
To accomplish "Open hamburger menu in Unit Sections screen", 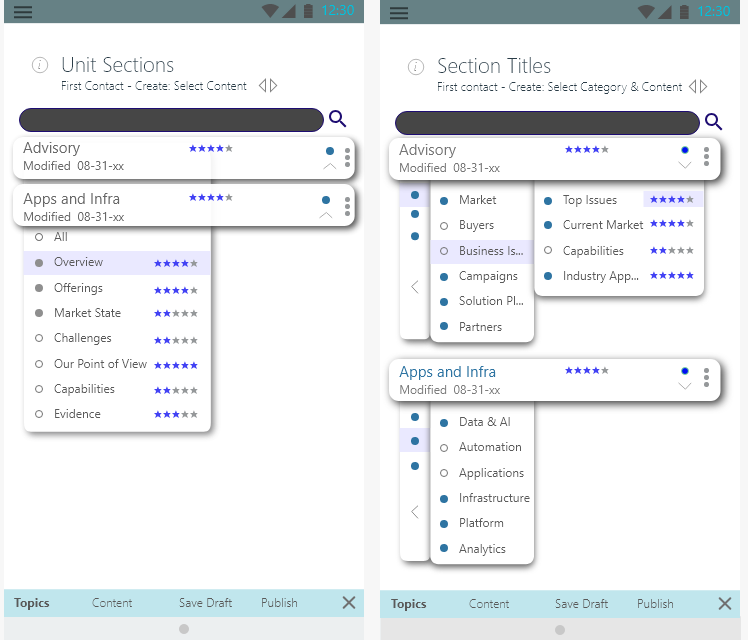I will (22, 12).
